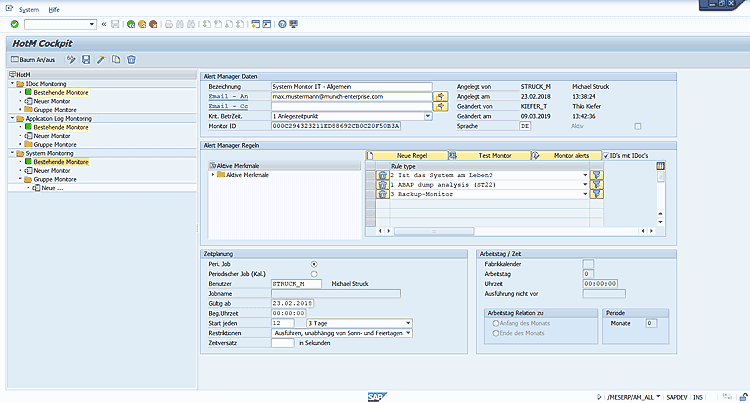Open the Help question mark icon

[x=282, y=24]
